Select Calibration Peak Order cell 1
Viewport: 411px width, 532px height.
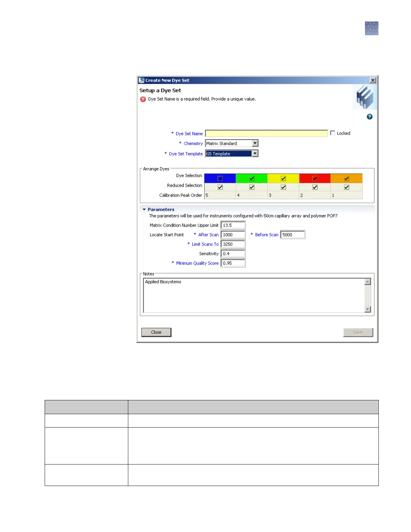(347, 195)
